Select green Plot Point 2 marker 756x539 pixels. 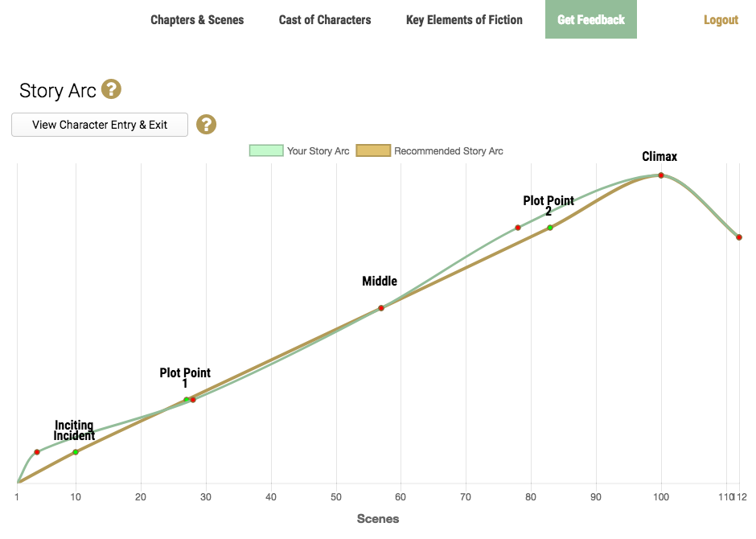click(x=550, y=228)
